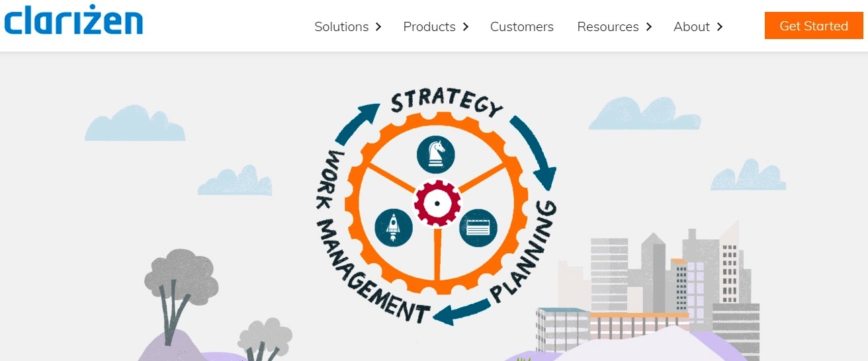
Task: Open the Solutions menu
Action: (341, 26)
